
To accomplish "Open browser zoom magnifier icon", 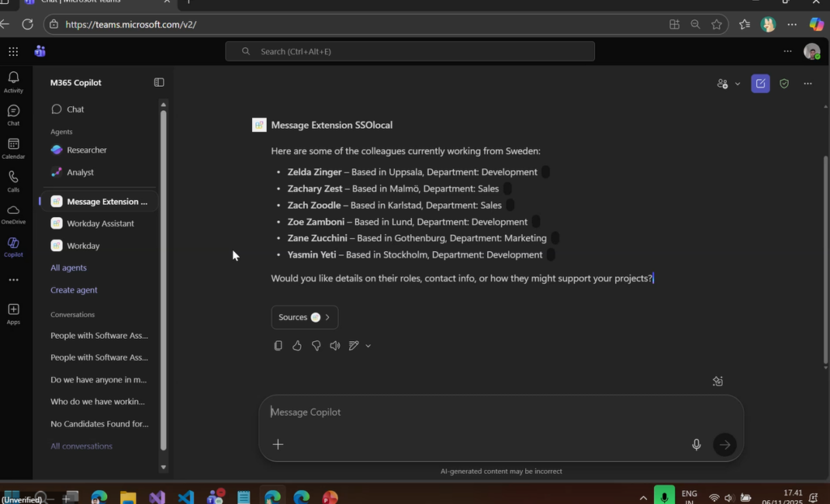I will (695, 24).
